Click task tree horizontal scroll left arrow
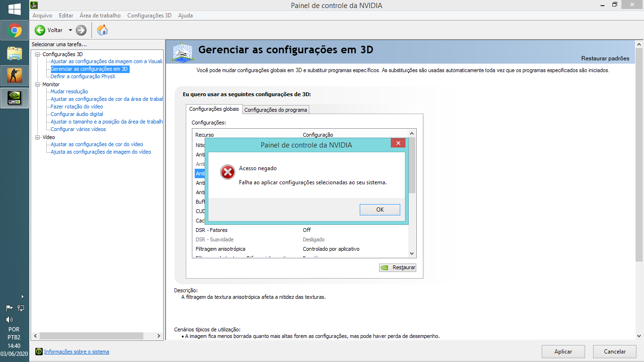 [x=35, y=336]
